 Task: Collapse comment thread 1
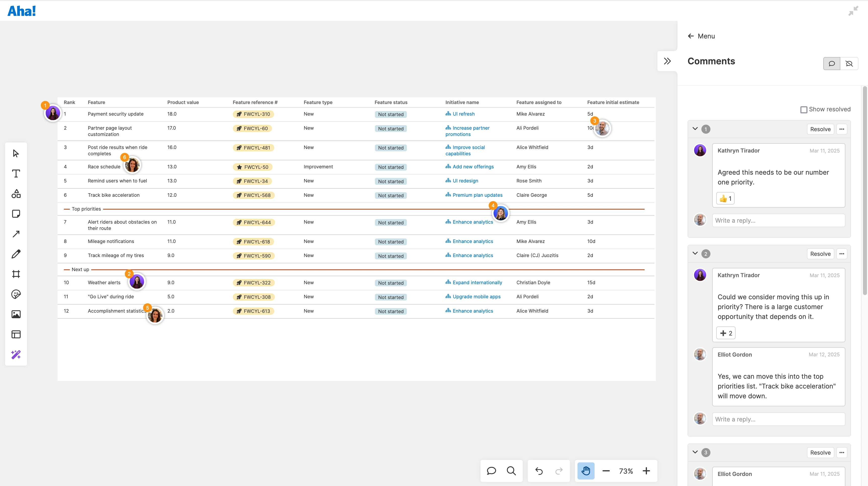(695, 129)
